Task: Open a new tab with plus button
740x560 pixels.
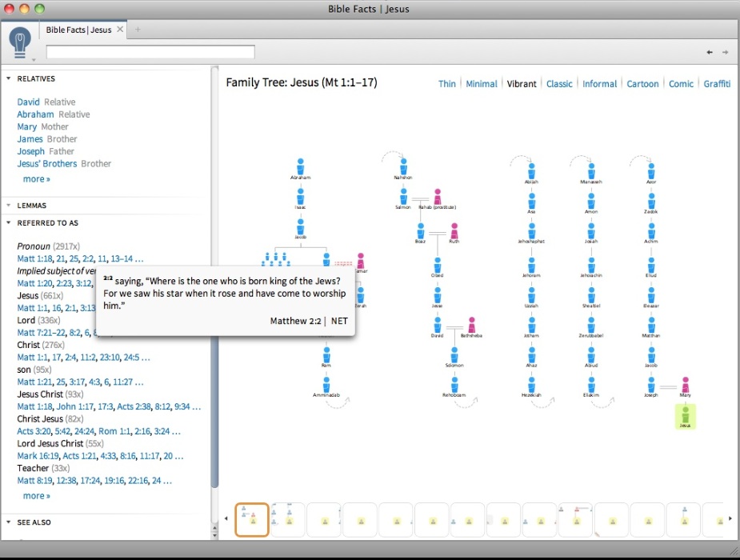Action: [138, 30]
